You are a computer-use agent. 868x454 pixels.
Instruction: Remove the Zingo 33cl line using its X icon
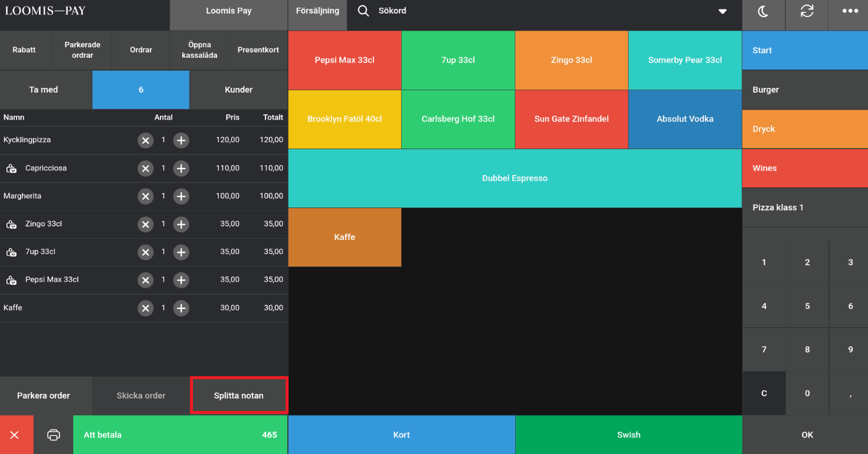pyautogui.click(x=145, y=224)
